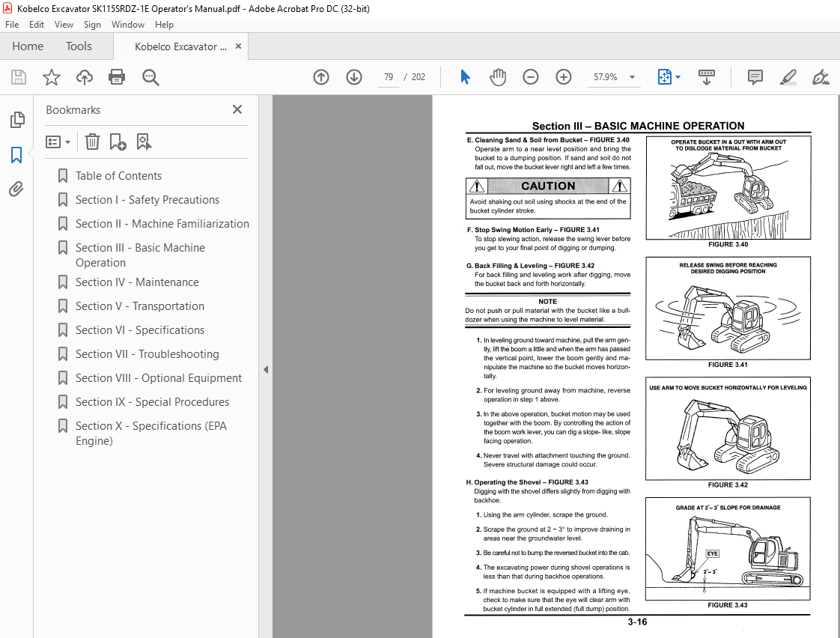Image resolution: width=840 pixels, height=638 pixels.
Task: Click the Fit page view icon
Action: (x=664, y=77)
